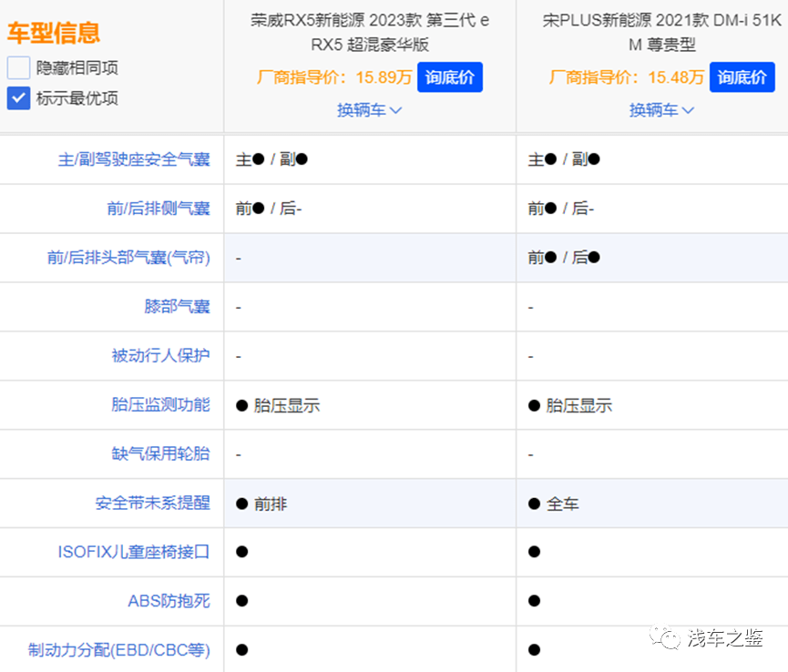The height and width of the screenshot is (672, 788).
Task: Click the 被动行人保护 parameter label
Action: coord(160,356)
